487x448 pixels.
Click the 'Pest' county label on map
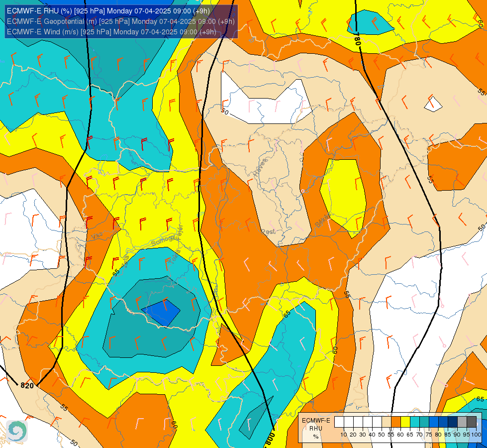tap(268, 231)
